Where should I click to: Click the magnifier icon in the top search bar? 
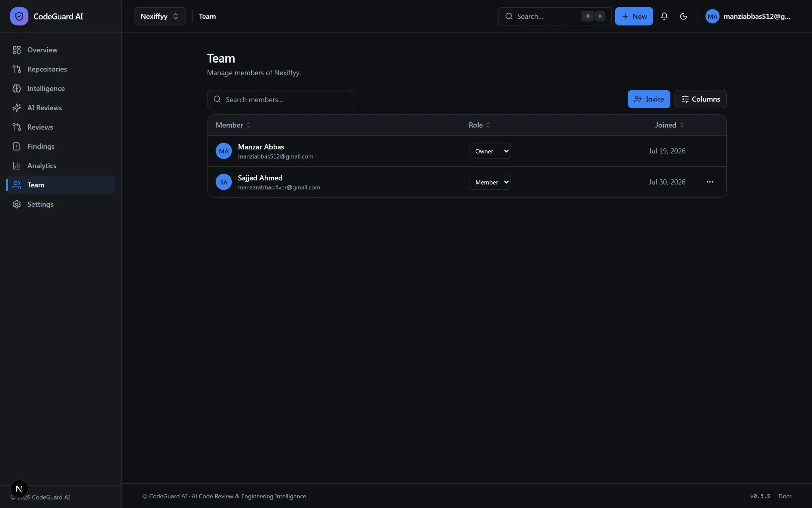click(x=509, y=16)
